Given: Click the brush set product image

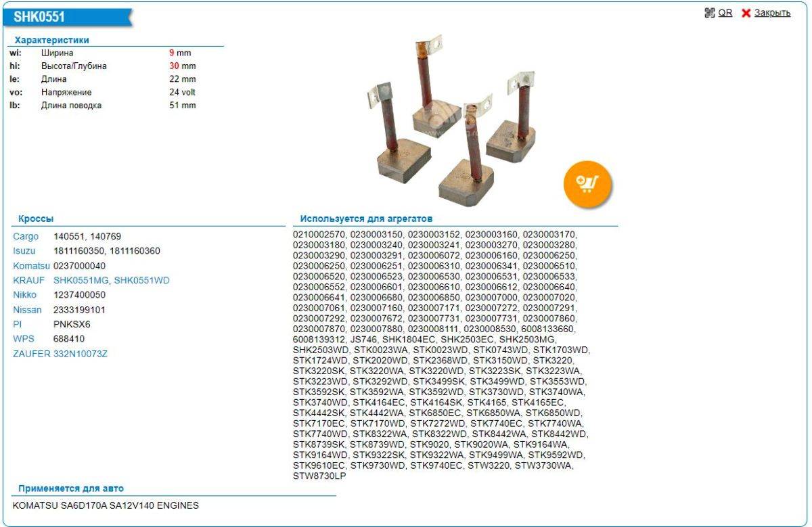Looking at the screenshot, I should pos(452,120).
